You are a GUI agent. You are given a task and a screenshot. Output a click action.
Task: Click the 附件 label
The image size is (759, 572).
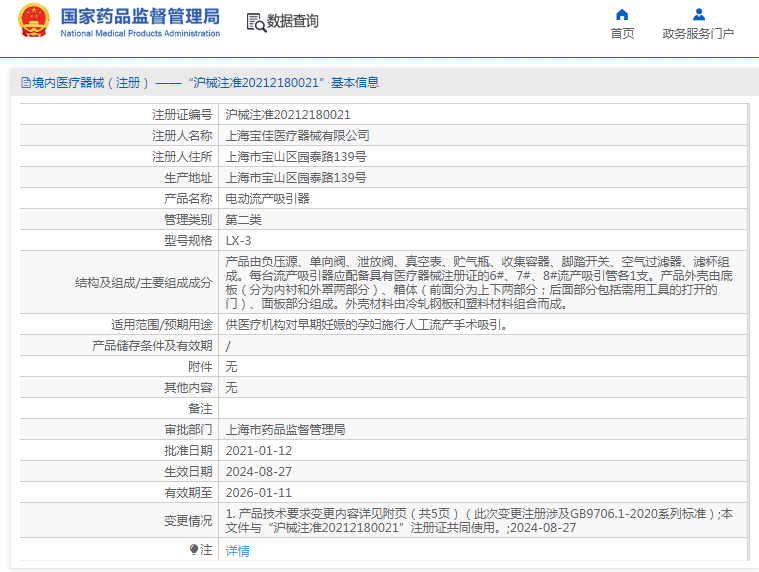(200, 367)
